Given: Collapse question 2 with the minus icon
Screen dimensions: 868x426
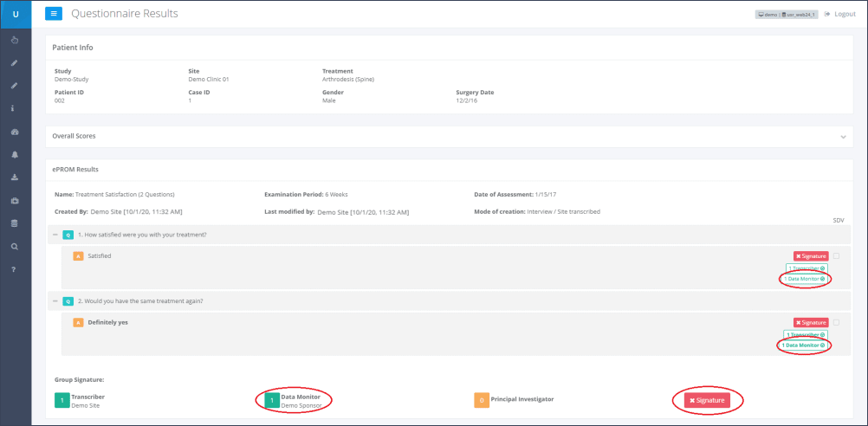Looking at the screenshot, I should [x=55, y=301].
